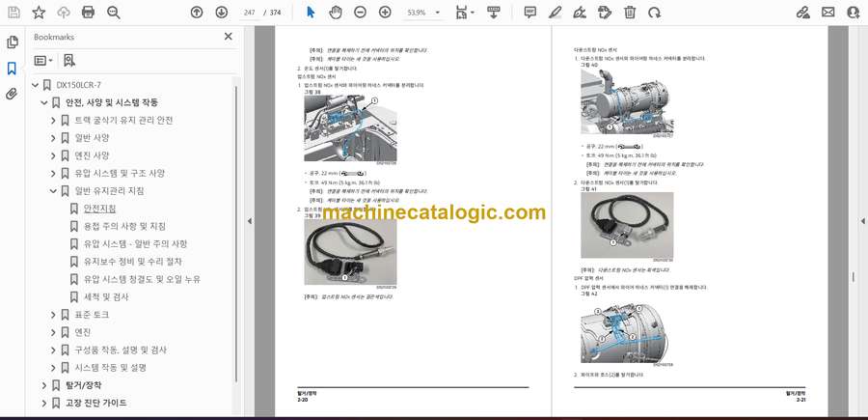Image resolution: width=868 pixels, height=420 pixels.
Task: Open the find text magnifier tool
Action: pyautogui.click(x=114, y=13)
